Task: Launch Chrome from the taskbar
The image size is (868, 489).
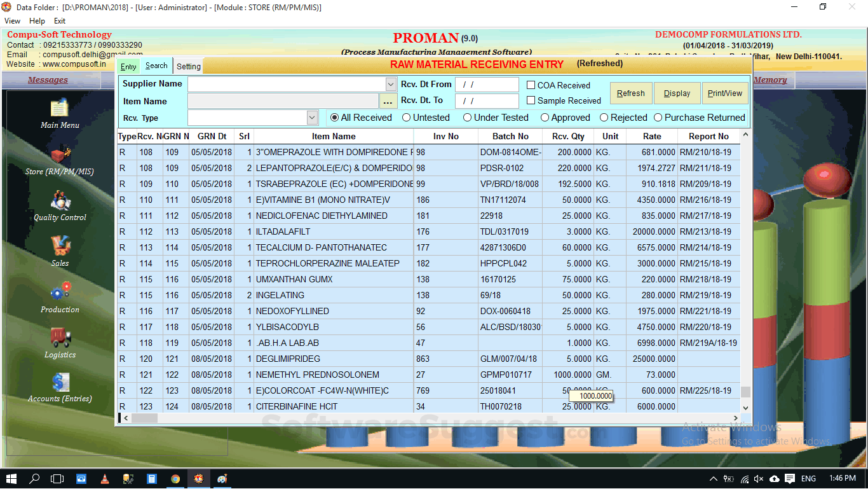Action: [x=175, y=479]
